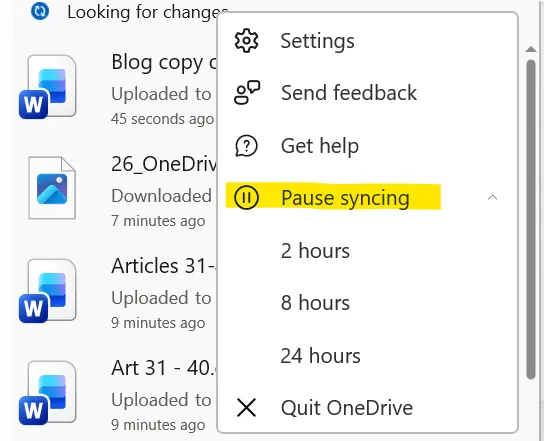Click the Settings gear icon
The width and height of the screenshot is (544, 441).
tap(246, 41)
